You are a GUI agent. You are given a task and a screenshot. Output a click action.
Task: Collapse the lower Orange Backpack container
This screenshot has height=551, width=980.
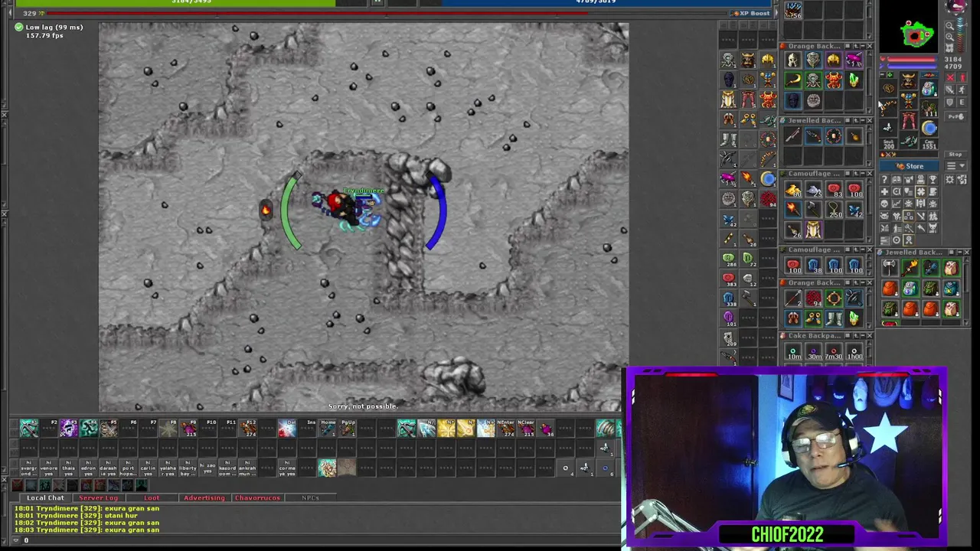[862, 282]
